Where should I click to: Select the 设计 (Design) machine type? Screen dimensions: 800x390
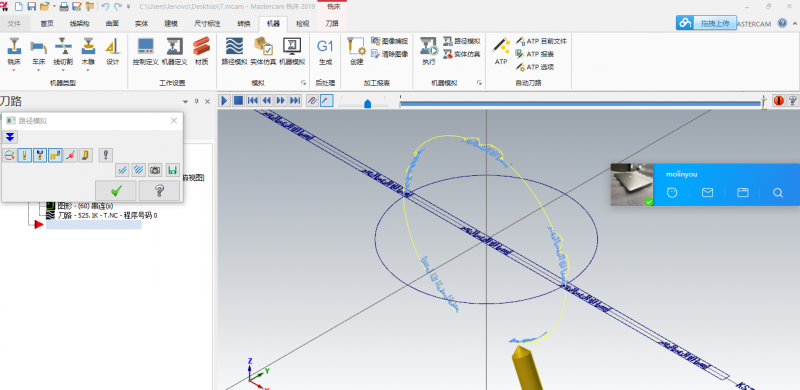click(x=112, y=51)
